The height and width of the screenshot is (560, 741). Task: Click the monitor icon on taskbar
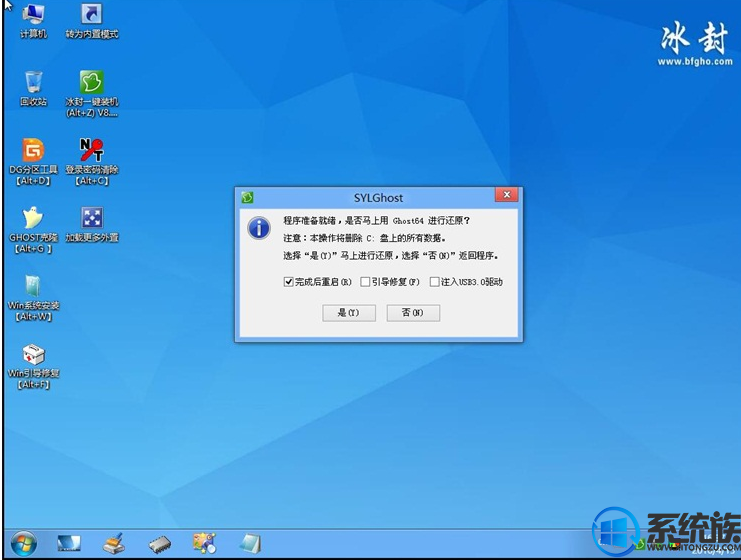click(x=69, y=543)
